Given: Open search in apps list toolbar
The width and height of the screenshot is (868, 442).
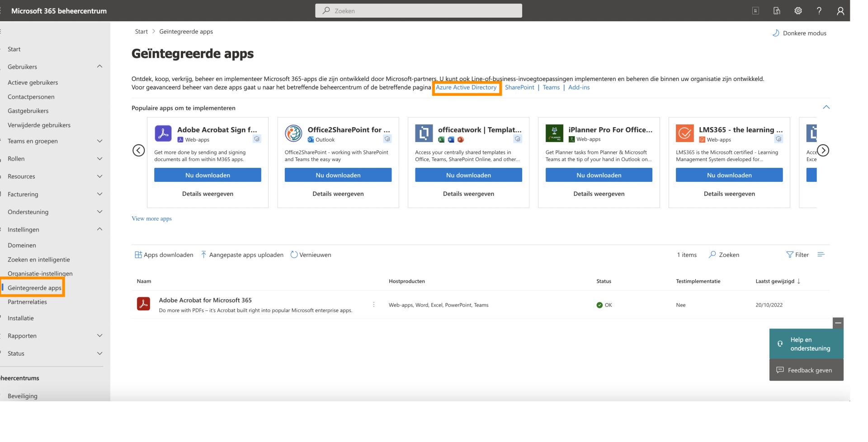Looking at the screenshot, I should 724,255.
